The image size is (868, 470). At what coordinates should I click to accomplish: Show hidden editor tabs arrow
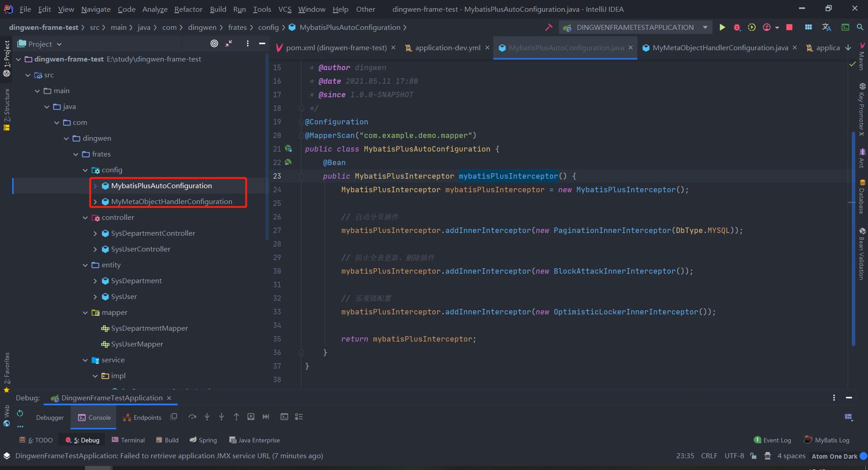(848, 47)
